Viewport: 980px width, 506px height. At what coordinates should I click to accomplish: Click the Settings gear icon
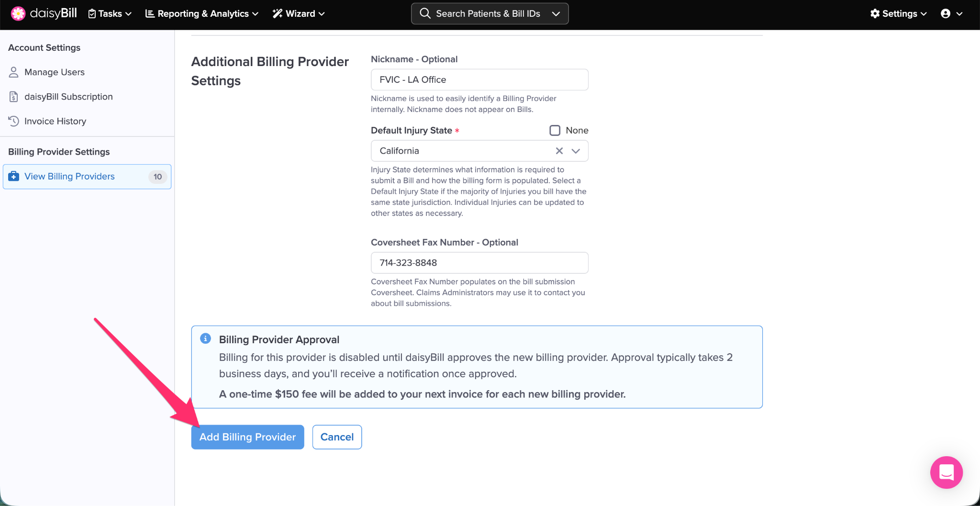pyautogui.click(x=875, y=13)
